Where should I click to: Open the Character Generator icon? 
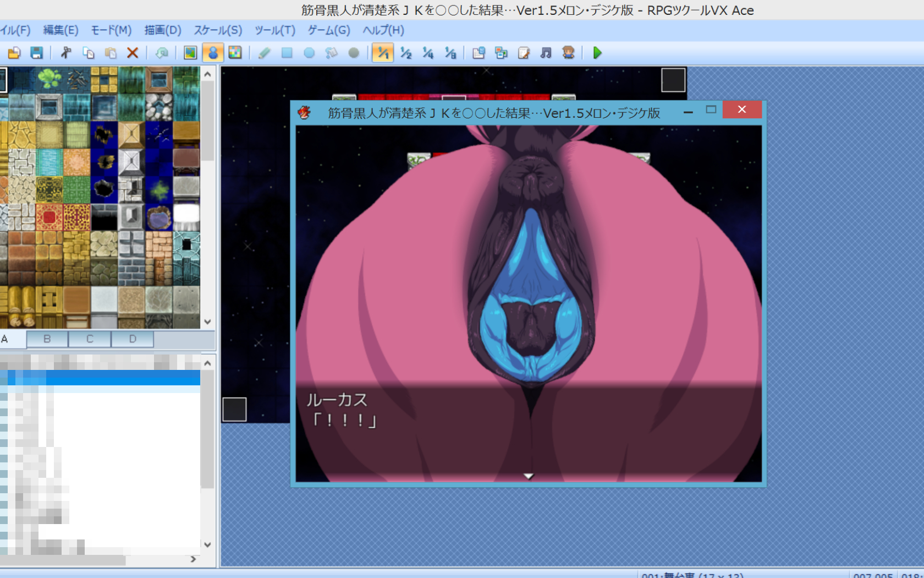(x=568, y=53)
